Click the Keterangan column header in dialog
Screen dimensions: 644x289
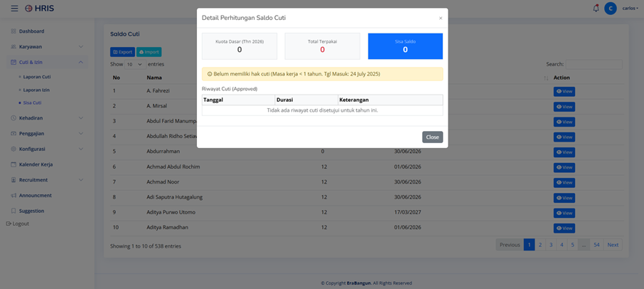coord(390,100)
